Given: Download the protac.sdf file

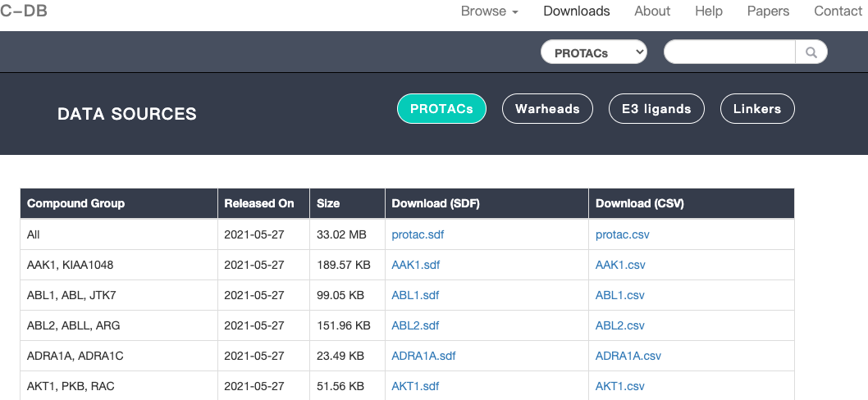Looking at the screenshot, I should (418, 234).
